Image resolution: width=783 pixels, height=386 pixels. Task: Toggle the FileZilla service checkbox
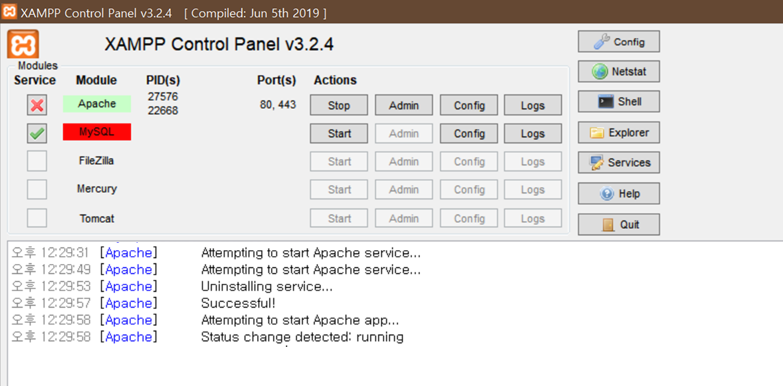37,161
